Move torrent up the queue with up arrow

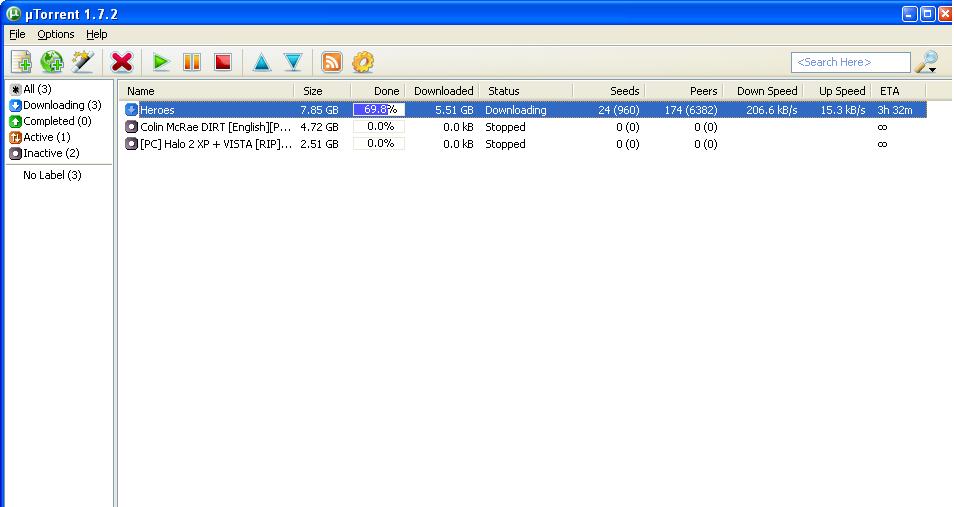(x=262, y=62)
